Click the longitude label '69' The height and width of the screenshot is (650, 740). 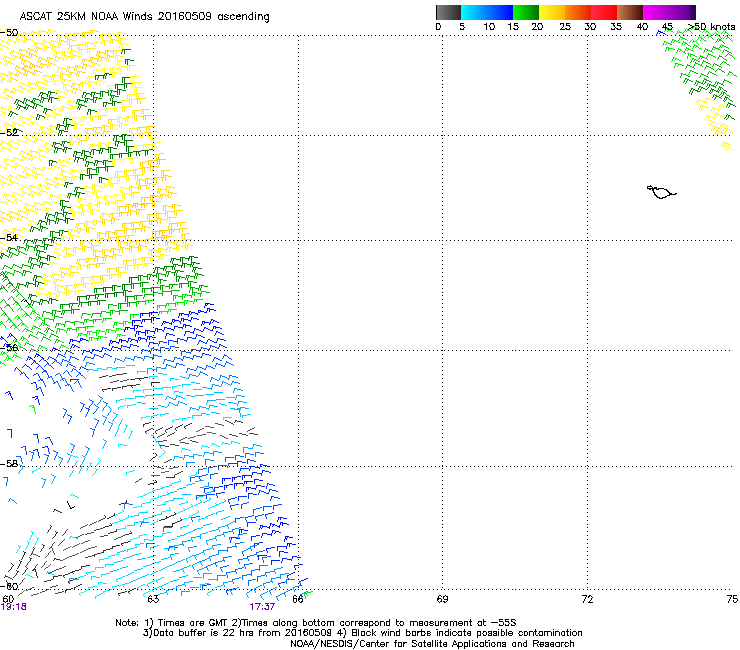click(x=442, y=599)
